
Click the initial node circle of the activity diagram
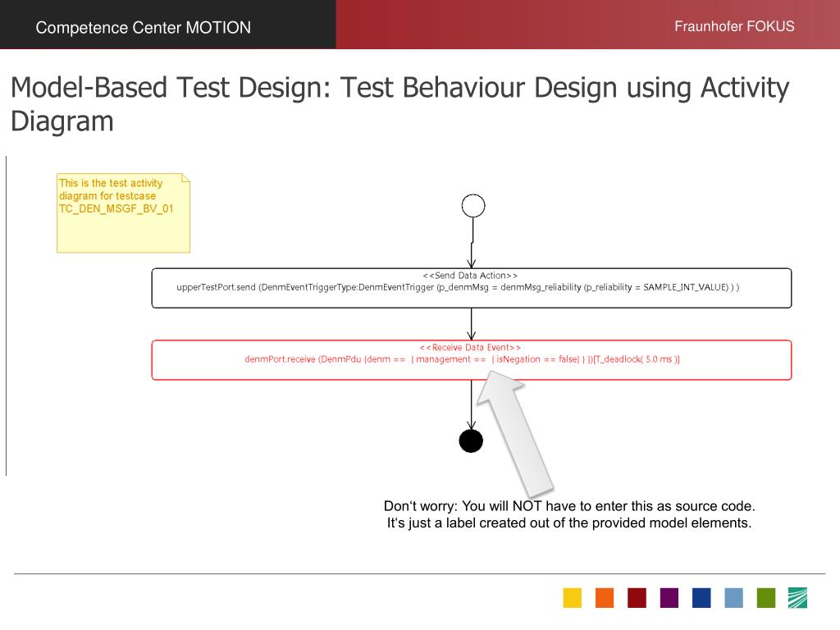coord(473,206)
